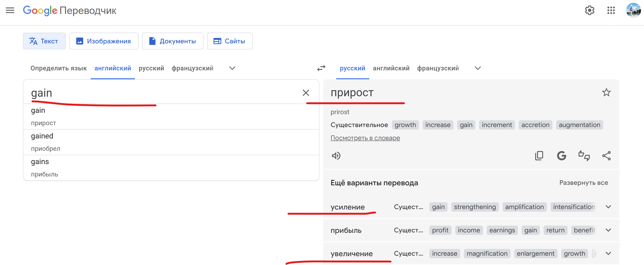Select французский as source language
The height and width of the screenshot is (265, 644).
tap(192, 68)
